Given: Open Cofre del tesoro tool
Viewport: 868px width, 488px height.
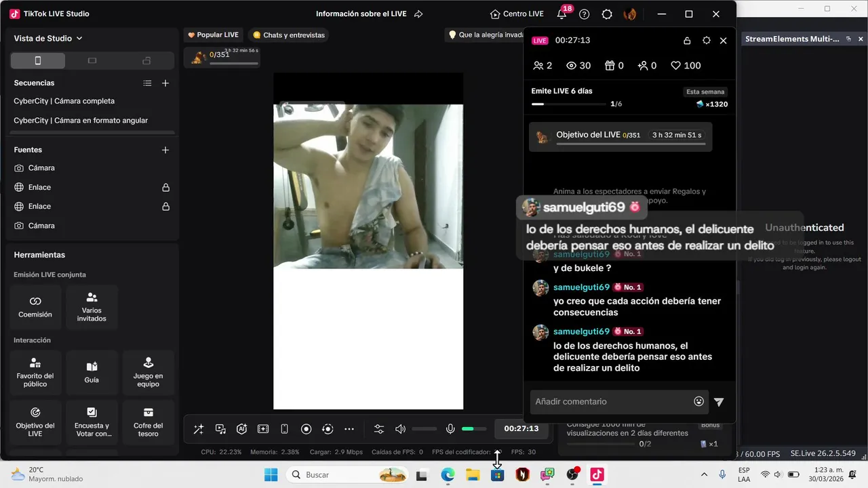Looking at the screenshot, I should coord(148,422).
